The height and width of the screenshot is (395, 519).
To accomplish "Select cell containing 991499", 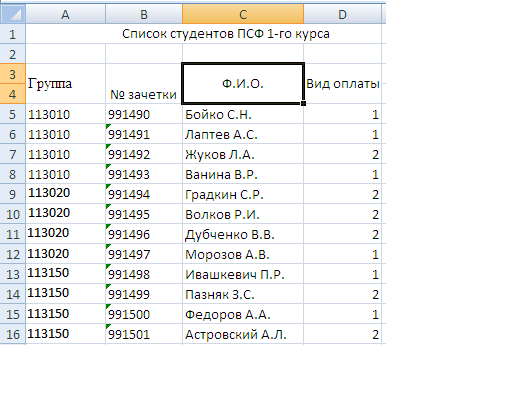I will tap(144, 294).
